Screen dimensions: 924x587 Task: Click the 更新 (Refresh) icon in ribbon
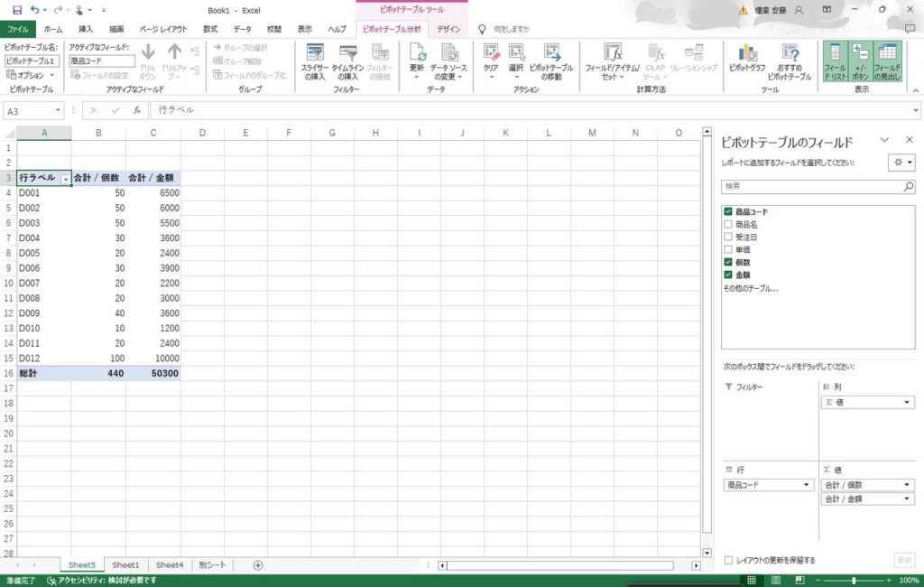pos(417,54)
